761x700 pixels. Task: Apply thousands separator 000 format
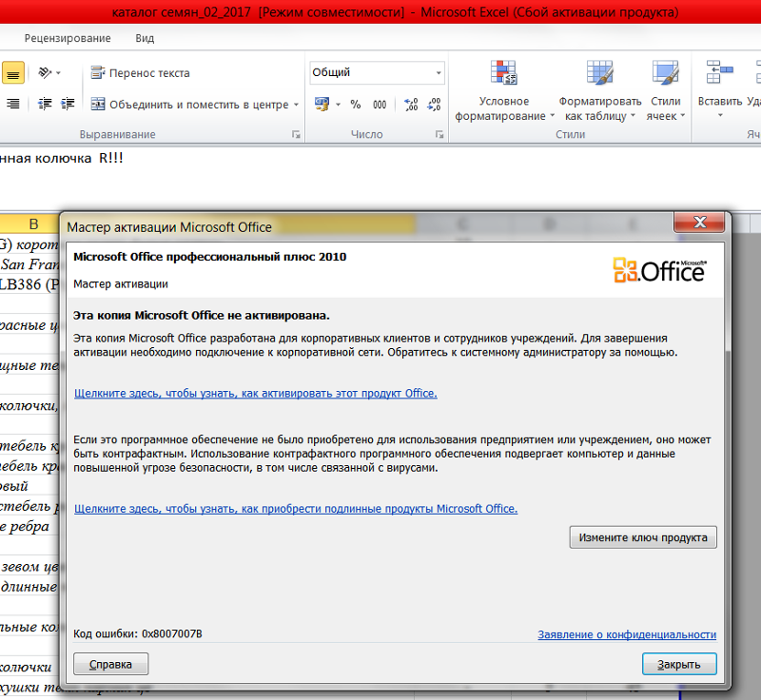point(380,105)
